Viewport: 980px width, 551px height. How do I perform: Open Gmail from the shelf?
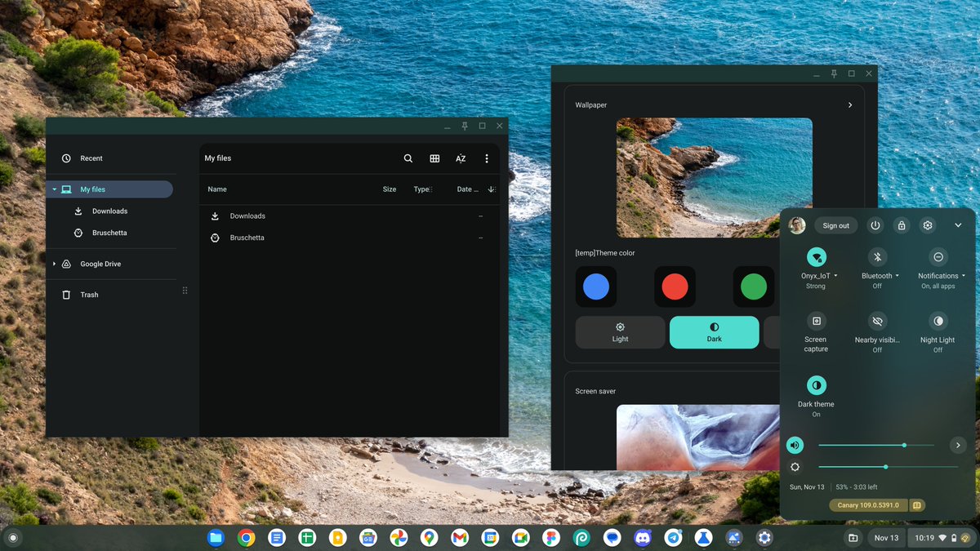[x=460, y=538]
